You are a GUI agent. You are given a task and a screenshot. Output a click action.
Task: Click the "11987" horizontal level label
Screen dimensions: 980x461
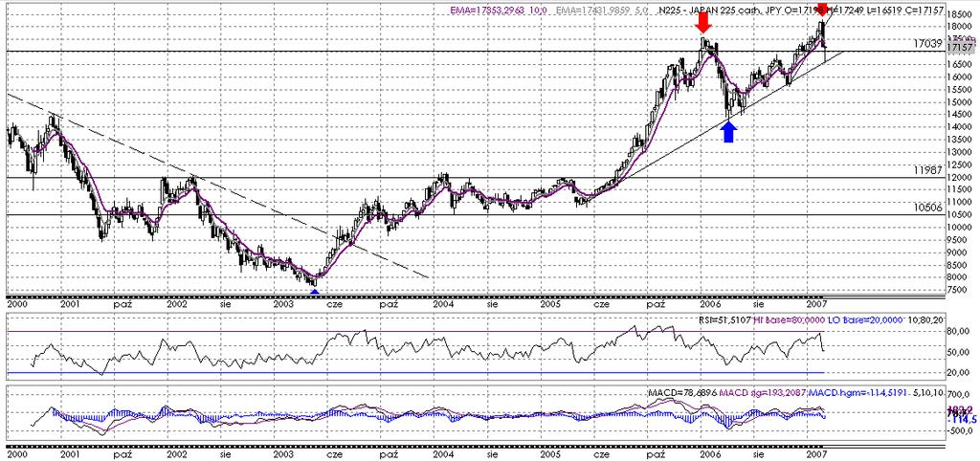(926, 170)
